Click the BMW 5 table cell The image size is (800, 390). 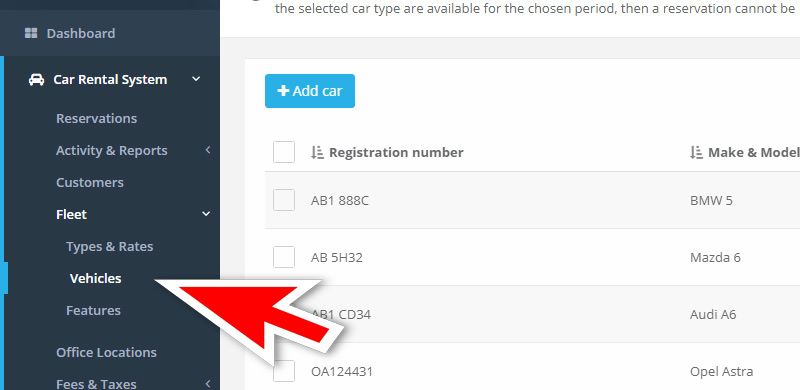click(x=711, y=200)
